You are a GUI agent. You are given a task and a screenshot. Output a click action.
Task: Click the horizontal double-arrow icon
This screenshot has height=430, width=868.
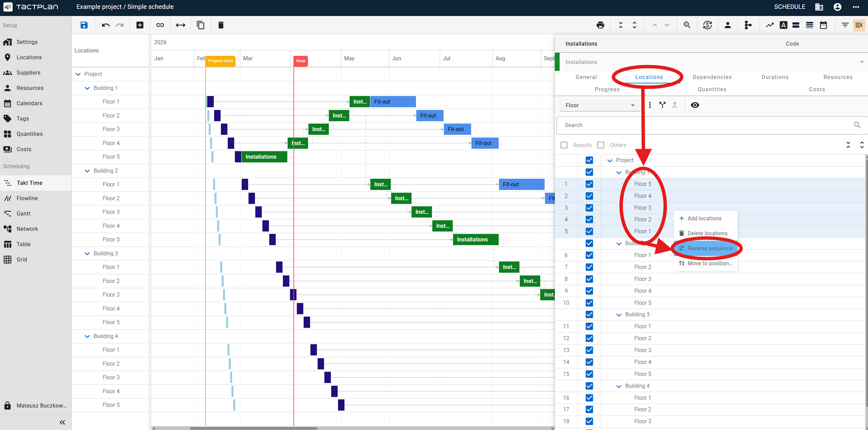[x=180, y=25]
